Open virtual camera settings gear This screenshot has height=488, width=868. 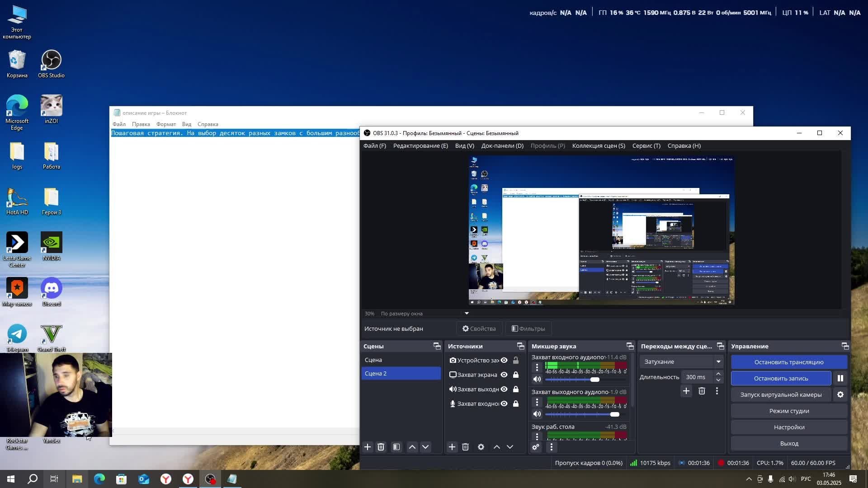(x=840, y=394)
